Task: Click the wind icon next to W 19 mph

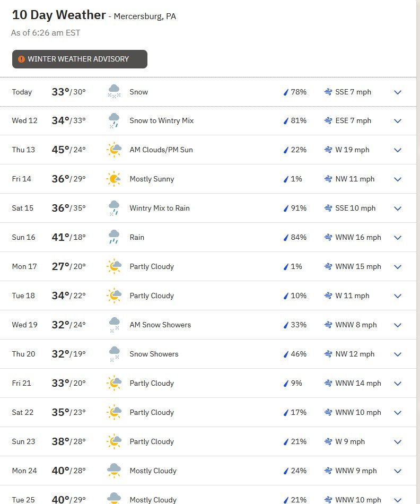Action: pyautogui.click(x=328, y=150)
